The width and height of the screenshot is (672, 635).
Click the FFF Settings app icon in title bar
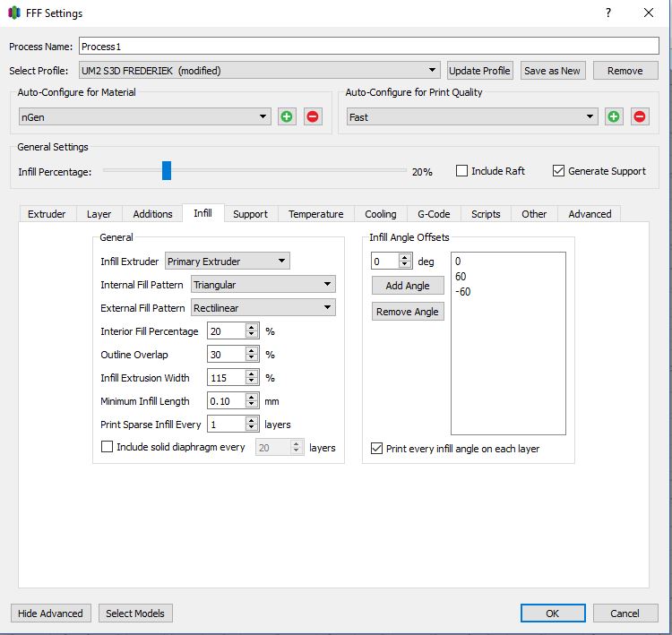point(14,13)
